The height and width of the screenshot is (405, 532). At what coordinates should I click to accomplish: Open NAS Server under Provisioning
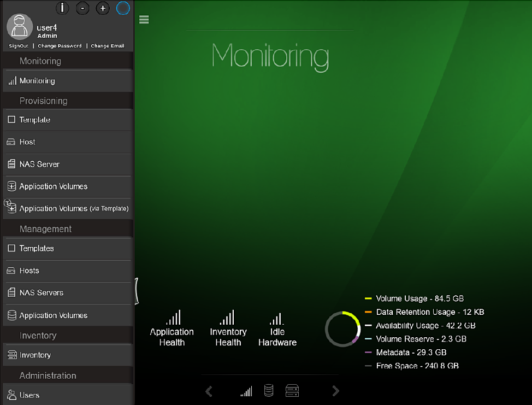[39, 164]
